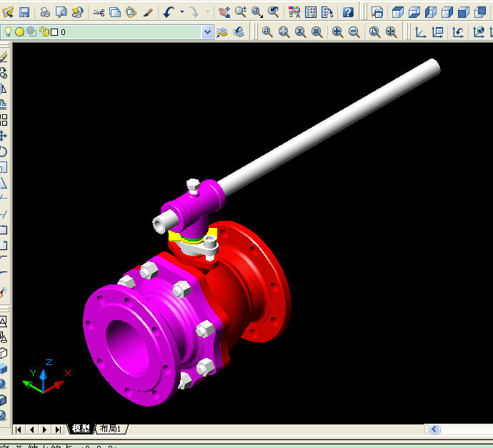This screenshot has width=493, height=448.
Task: Open a drawing file with the Open icon
Action: pyautogui.click(x=8, y=12)
